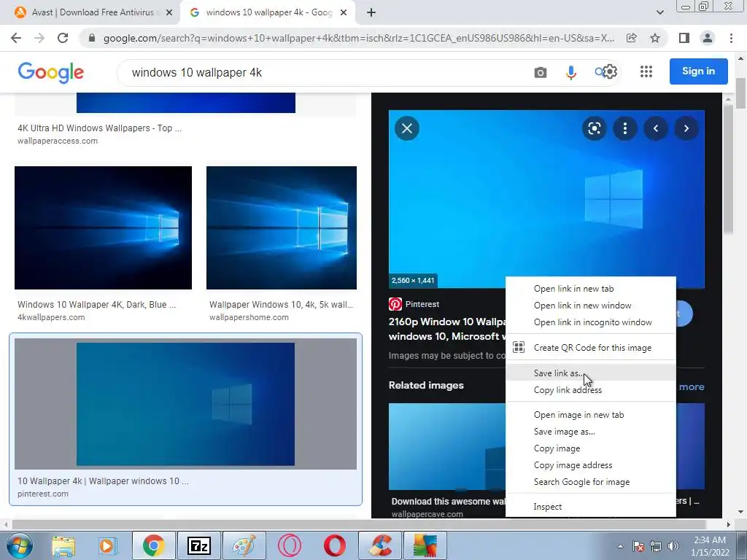The height and width of the screenshot is (560, 747).
Task: Click the volume speaker tray icon
Action: pyautogui.click(x=673, y=546)
